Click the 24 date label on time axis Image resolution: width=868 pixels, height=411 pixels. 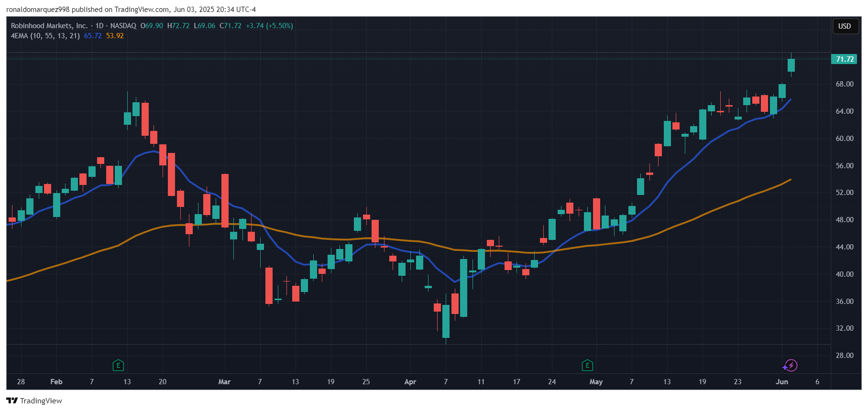point(552,382)
